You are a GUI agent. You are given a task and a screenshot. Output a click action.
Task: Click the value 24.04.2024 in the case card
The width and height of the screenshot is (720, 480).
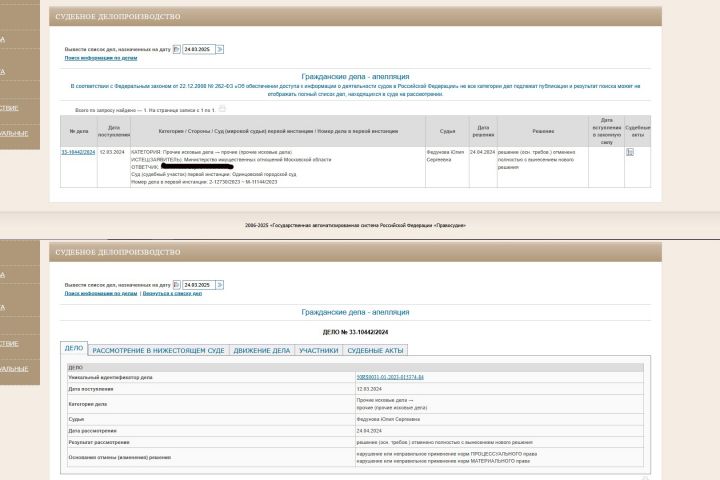[369, 431]
